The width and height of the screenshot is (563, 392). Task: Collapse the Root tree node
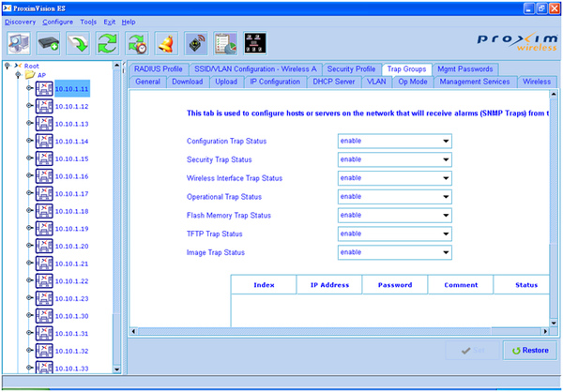tap(8, 66)
